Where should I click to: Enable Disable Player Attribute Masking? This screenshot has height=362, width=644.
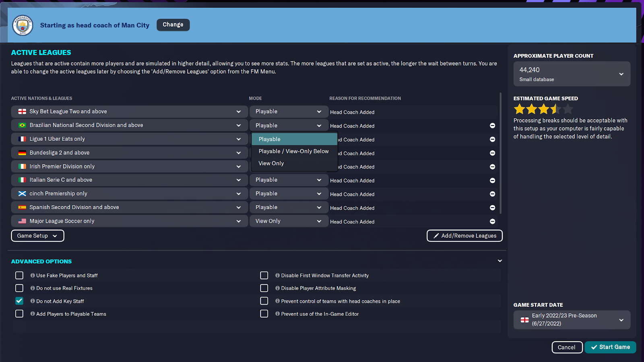click(264, 288)
